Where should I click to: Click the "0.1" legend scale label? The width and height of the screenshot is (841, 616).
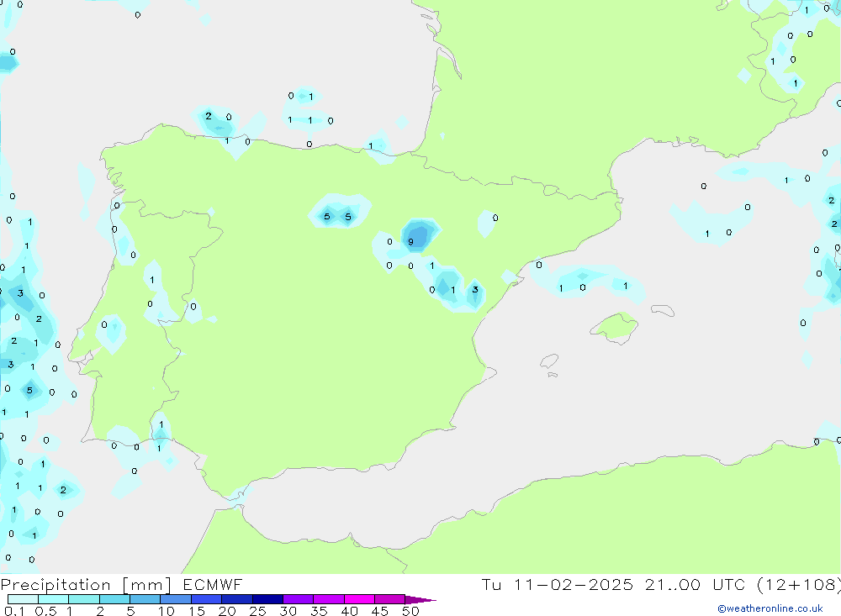click(x=14, y=611)
